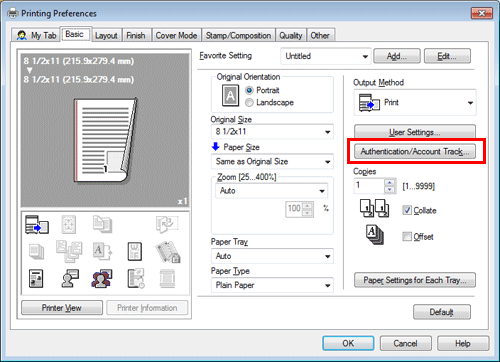Click the collated copies page pair icon
The width and height of the screenshot is (500, 362).
(374, 208)
